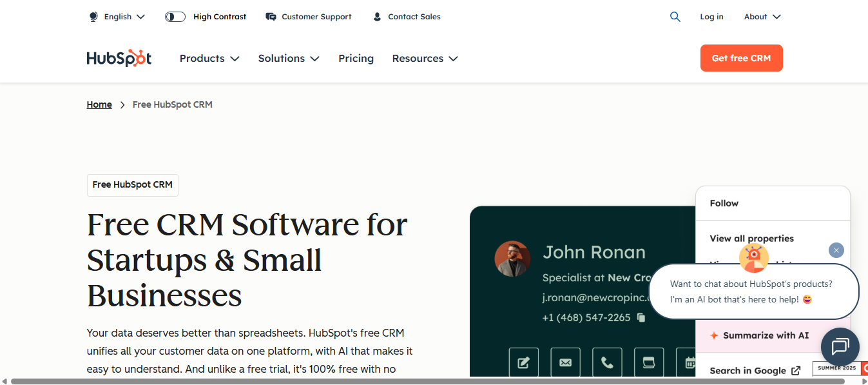The height and width of the screenshot is (385, 868).
Task: Click the +1 (468) 547-2265 phone number
Action: click(586, 317)
